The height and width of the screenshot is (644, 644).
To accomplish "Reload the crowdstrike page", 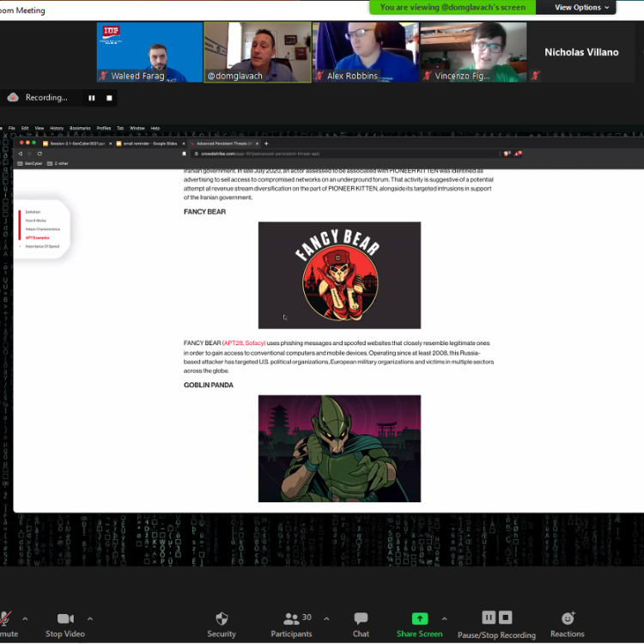I will pyautogui.click(x=39, y=154).
